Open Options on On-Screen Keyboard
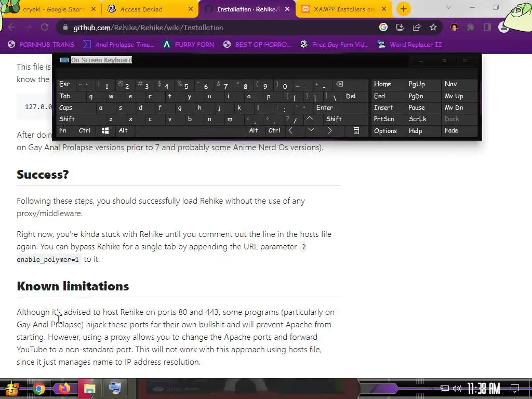 [388, 130]
